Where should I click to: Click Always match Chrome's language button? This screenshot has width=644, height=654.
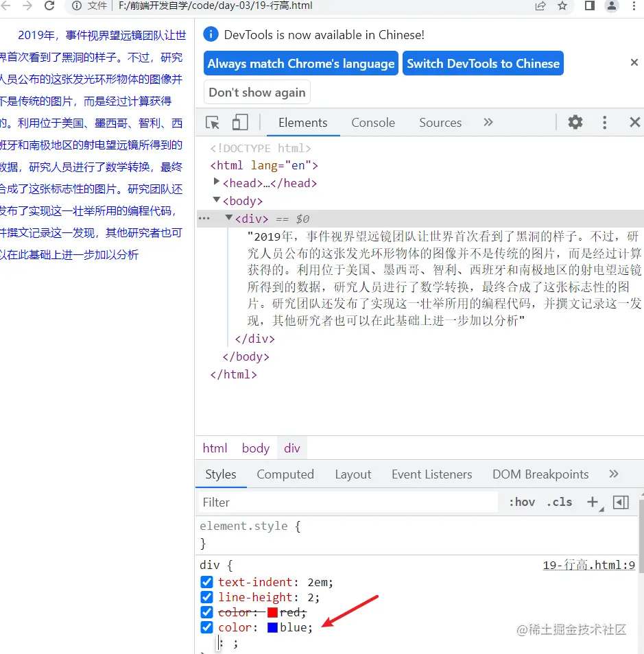[x=301, y=63]
